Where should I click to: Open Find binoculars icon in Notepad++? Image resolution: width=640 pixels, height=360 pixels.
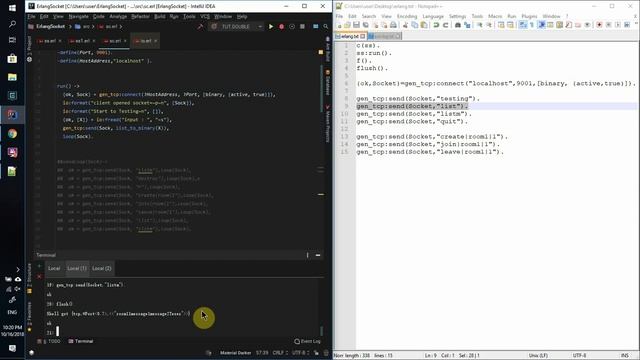coord(458,25)
